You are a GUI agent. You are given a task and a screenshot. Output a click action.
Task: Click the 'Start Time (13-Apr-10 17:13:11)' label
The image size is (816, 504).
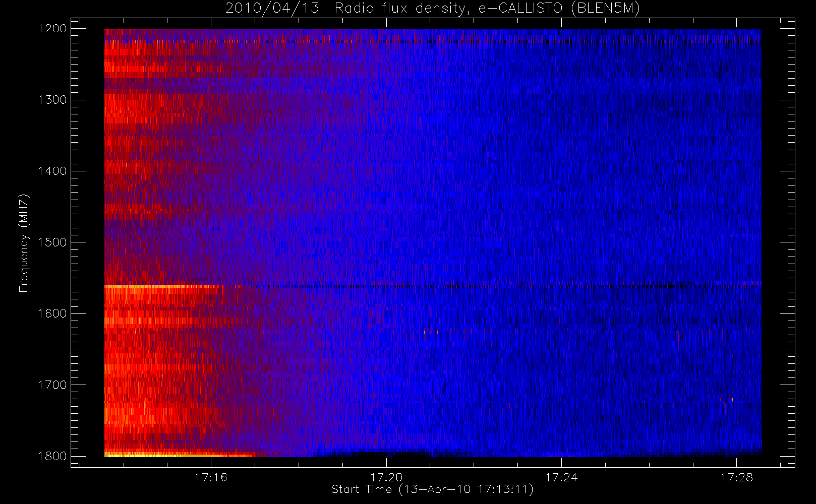pyautogui.click(x=432, y=489)
